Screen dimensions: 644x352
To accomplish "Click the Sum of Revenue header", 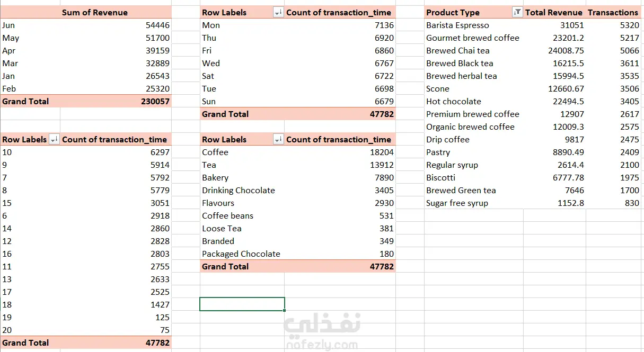I will click(x=94, y=13).
